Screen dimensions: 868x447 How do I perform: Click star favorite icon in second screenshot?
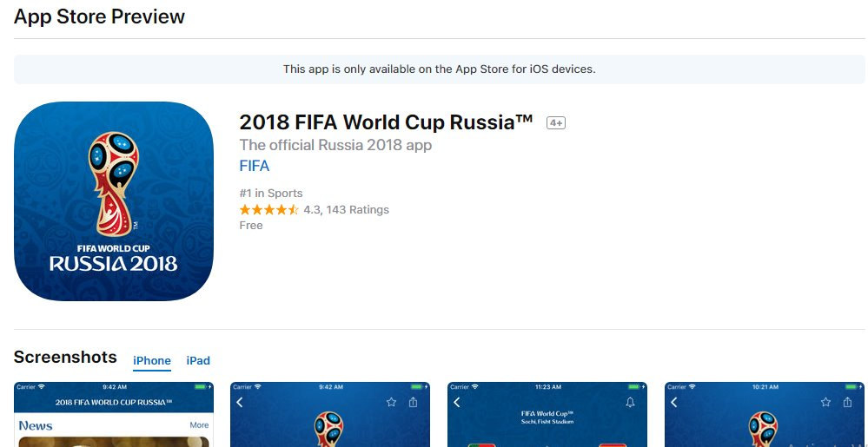click(392, 402)
